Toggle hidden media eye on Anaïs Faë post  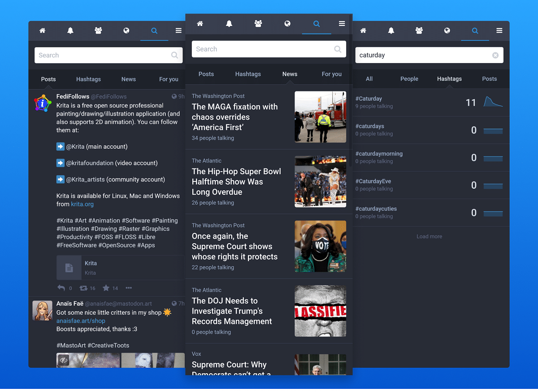pos(63,360)
